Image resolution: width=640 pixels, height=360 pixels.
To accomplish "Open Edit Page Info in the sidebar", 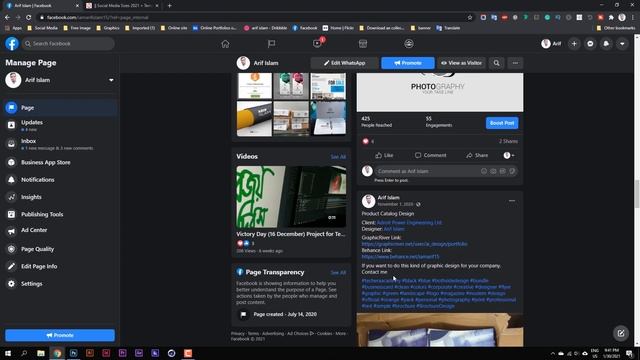I will pyautogui.click(x=60, y=266).
